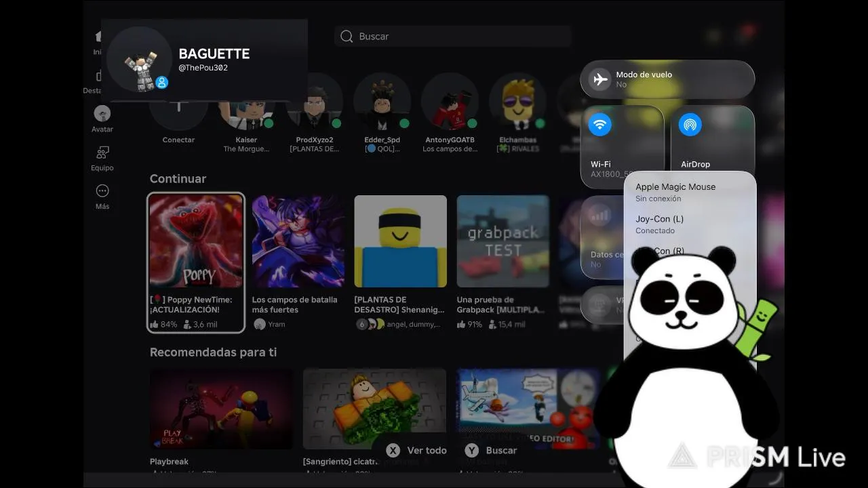Screen dimensions: 868x488
Task: Open Una prueba de Grabpack game
Action: pyautogui.click(x=503, y=262)
